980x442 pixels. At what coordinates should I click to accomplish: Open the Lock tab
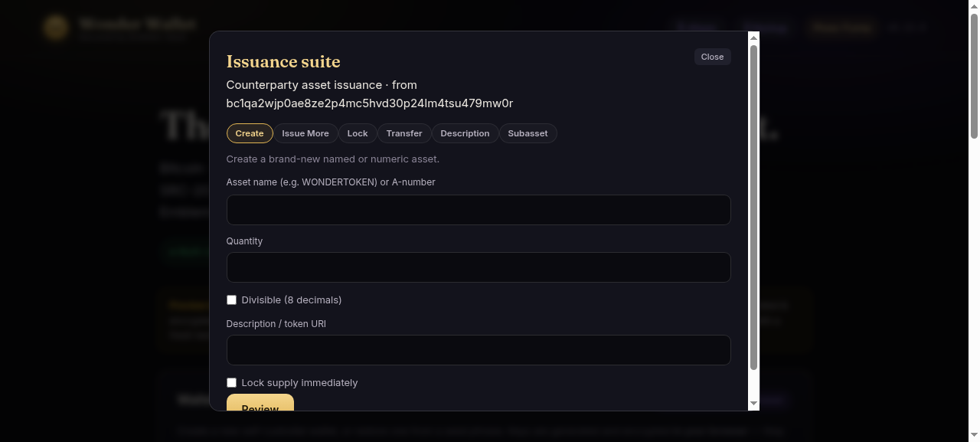pos(358,133)
